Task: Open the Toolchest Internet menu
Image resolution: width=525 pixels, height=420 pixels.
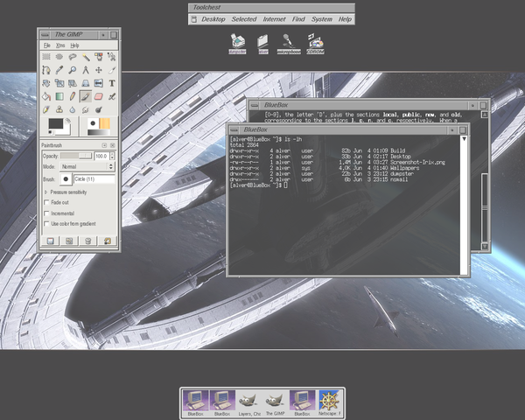Action: (x=274, y=19)
